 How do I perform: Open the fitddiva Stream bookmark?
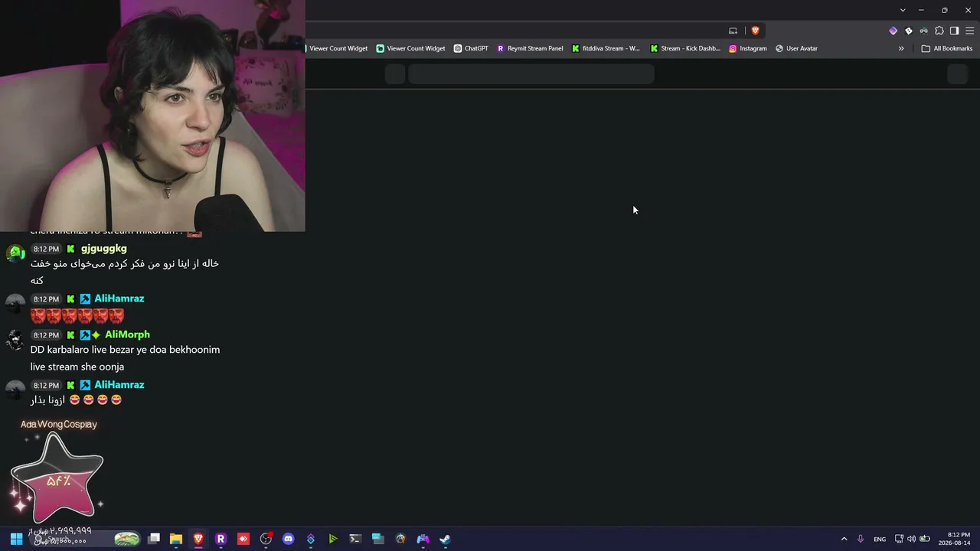tap(606, 48)
